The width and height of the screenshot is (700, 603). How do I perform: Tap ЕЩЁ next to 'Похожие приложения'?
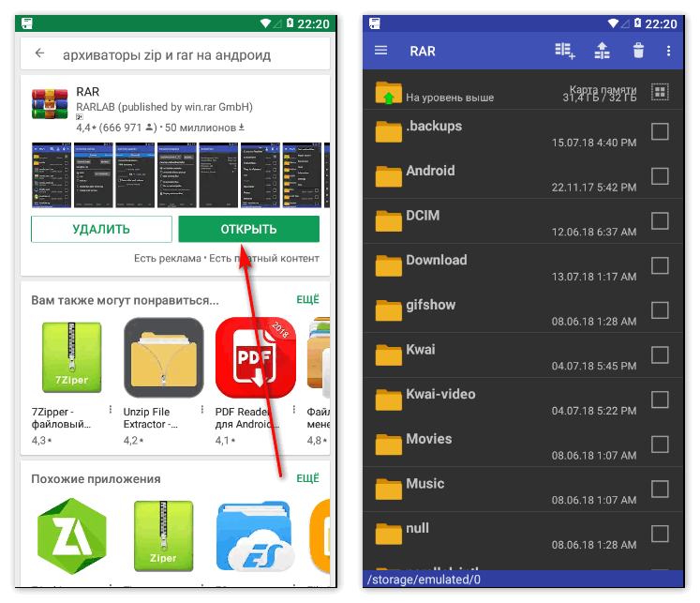307,478
